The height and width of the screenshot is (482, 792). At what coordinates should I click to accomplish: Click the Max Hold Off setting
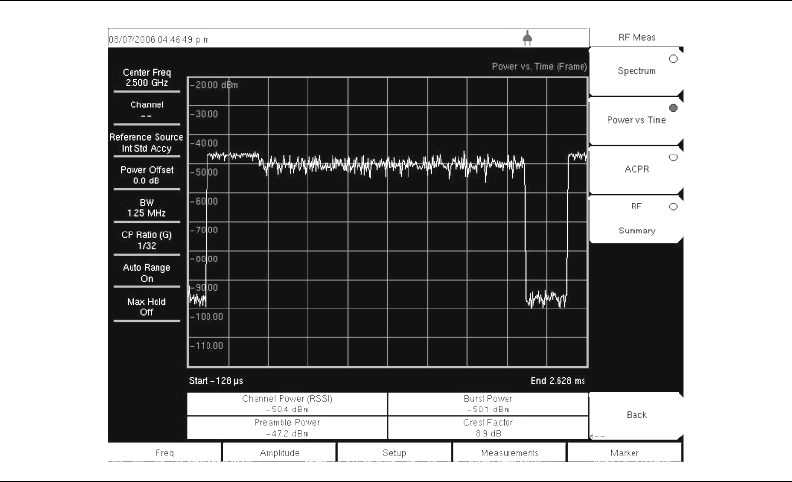point(147,307)
